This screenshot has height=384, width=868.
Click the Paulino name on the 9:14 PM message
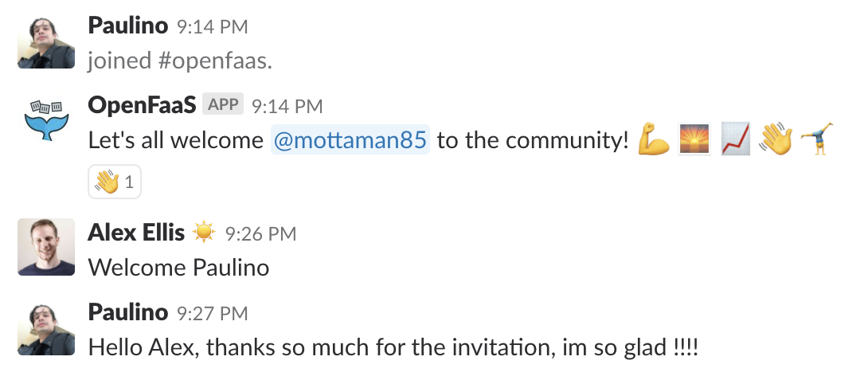click(x=128, y=25)
